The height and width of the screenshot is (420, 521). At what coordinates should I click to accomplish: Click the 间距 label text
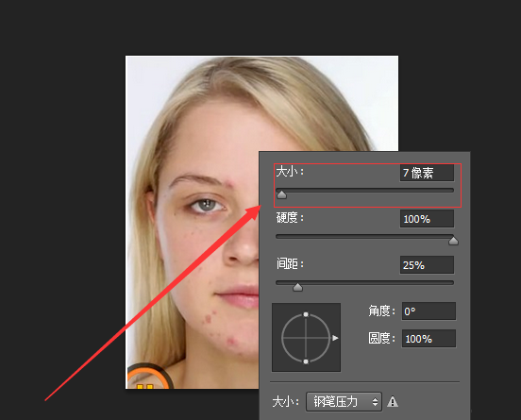(x=290, y=264)
